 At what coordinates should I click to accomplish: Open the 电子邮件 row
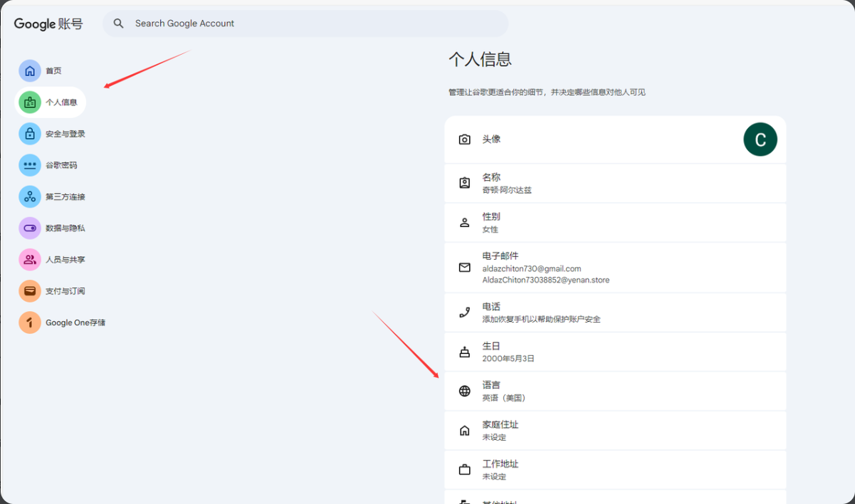click(x=615, y=268)
